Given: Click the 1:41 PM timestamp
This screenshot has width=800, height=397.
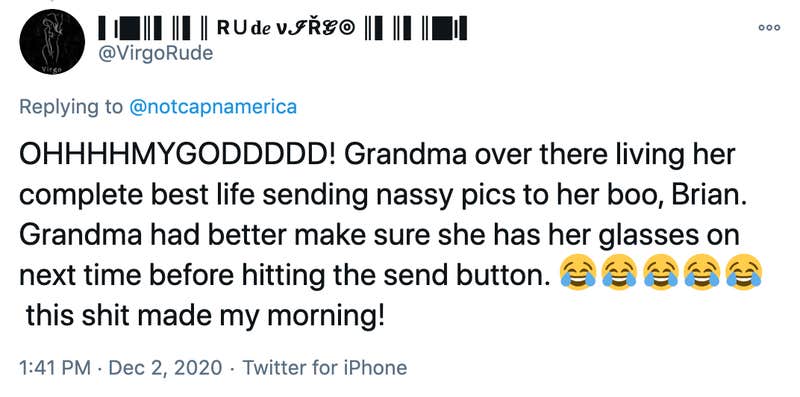Looking at the screenshot, I should click(x=55, y=367).
